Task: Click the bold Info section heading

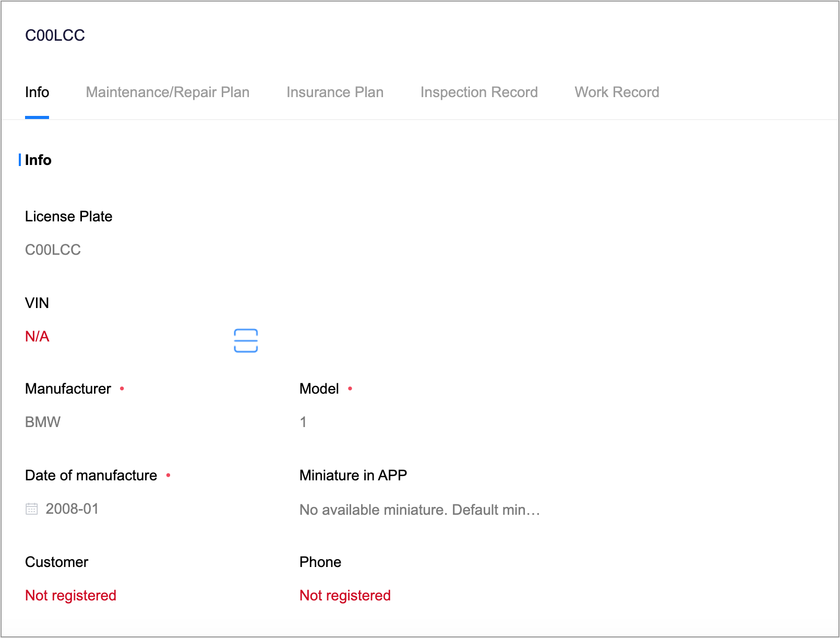Action: point(38,160)
